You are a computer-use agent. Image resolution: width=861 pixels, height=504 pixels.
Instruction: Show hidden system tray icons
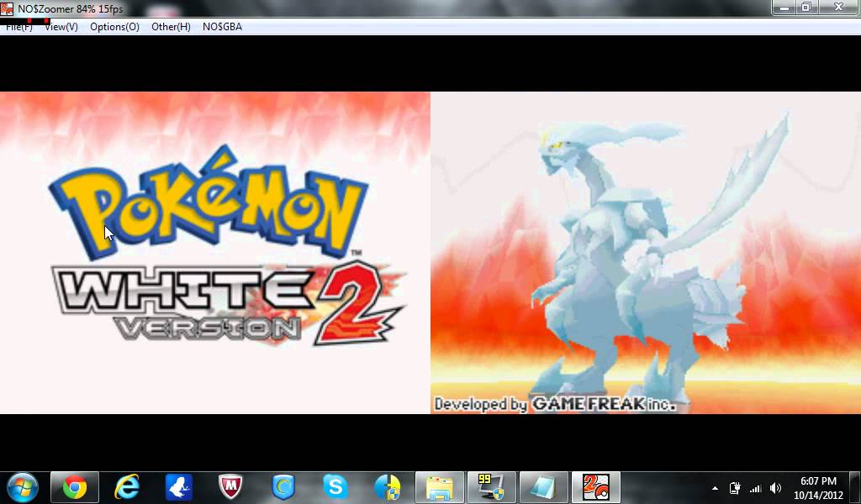pos(715,488)
